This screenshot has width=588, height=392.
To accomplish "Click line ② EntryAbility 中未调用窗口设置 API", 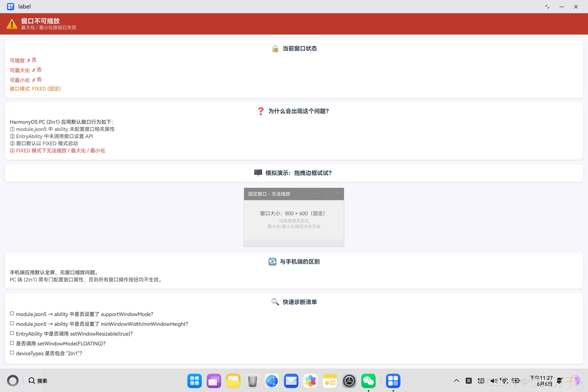I will pos(51,136).
